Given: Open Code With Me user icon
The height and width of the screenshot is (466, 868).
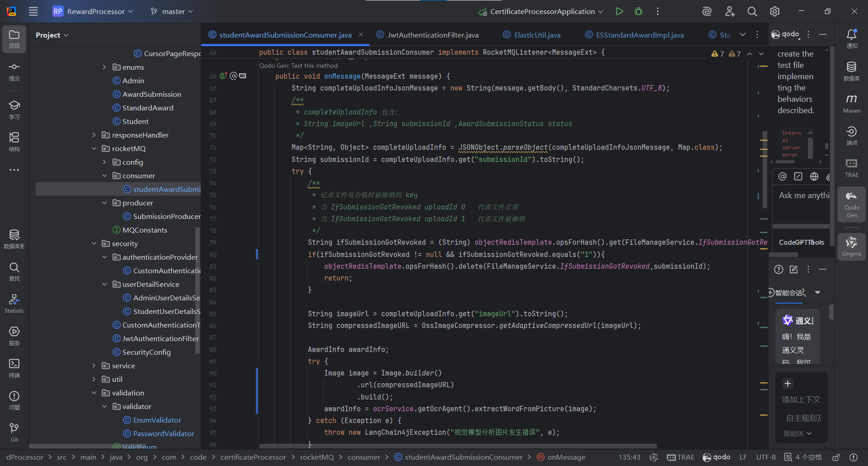Looking at the screenshot, I should click(x=730, y=11).
